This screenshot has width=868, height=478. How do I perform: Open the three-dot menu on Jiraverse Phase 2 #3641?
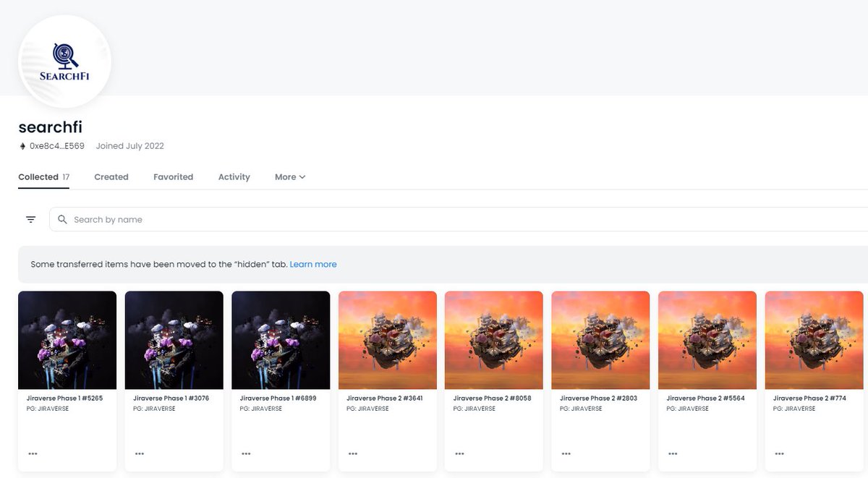tap(353, 453)
